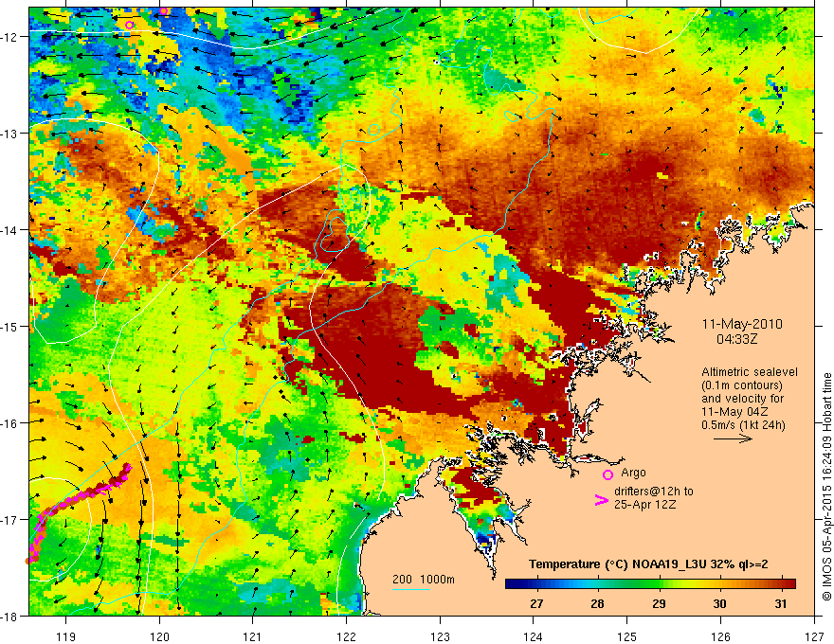834x644 pixels.
Task: Click the '200' depth contour label
Action: point(402,580)
